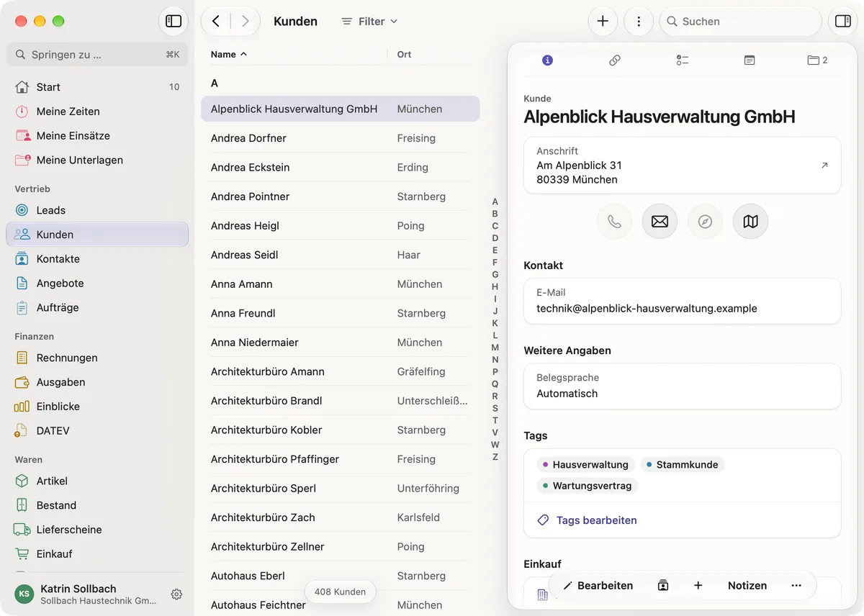This screenshot has width=864, height=616.
Task: Select the Wartungsvertrag tag
Action: pos(587,486)
